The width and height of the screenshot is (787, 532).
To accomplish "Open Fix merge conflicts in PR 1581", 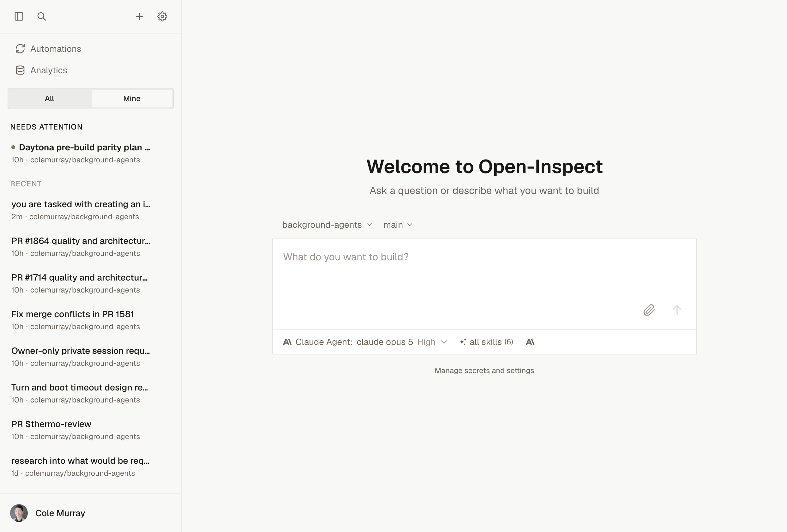I will coord(91,320).
